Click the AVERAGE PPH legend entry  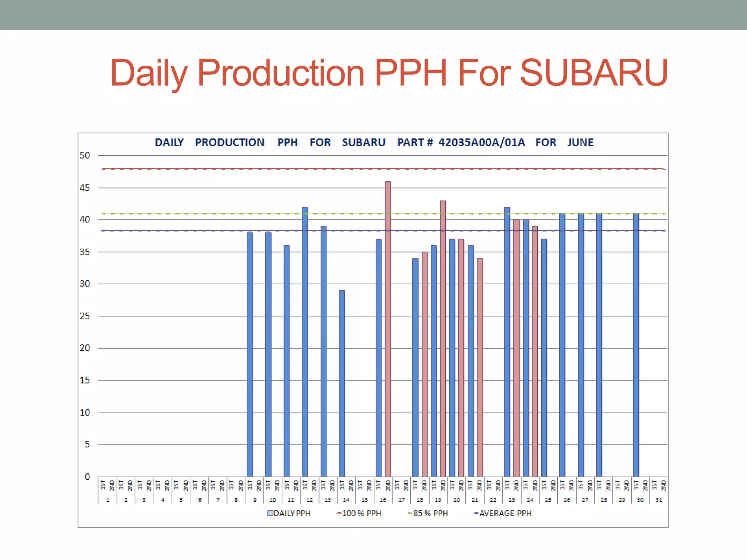[x=503, y=513]
